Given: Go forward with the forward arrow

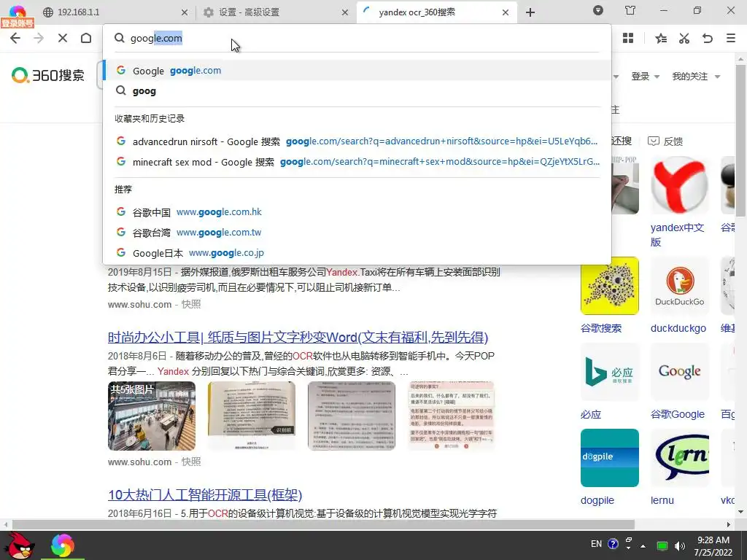Looking at the screenshot, I should (x=39, y=38).
